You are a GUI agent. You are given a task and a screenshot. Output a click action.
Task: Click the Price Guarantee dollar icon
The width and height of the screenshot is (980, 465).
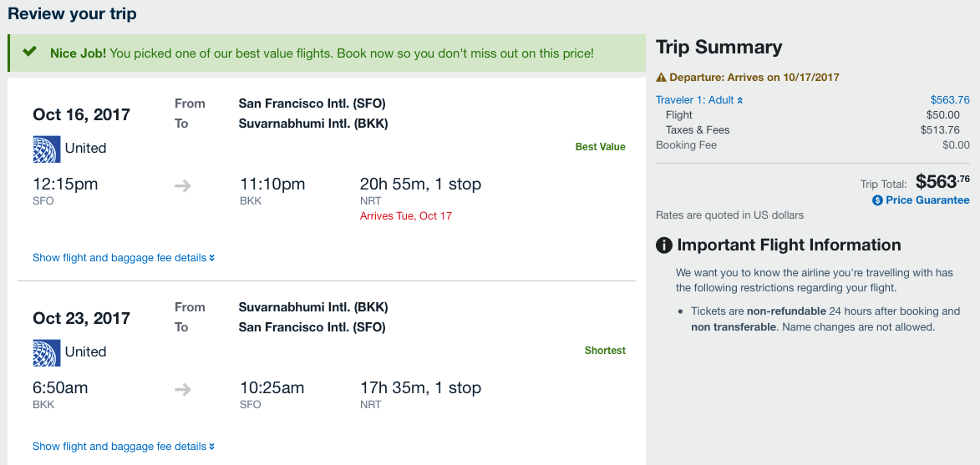877,200
